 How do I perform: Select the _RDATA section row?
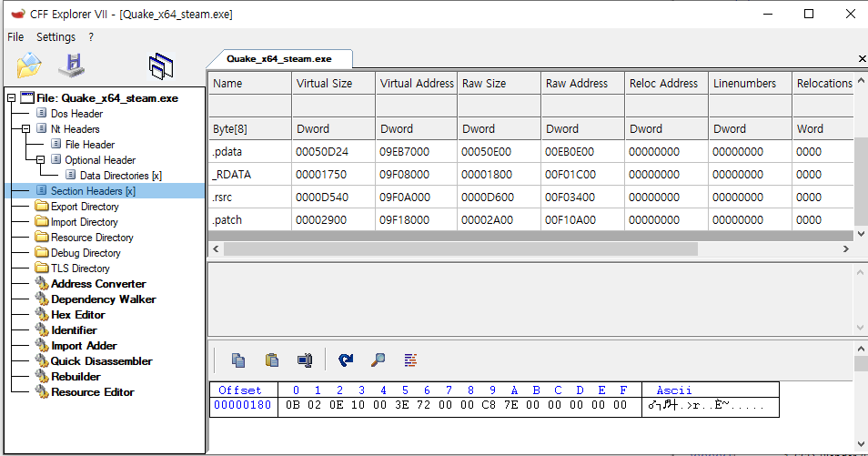point(530,175)
